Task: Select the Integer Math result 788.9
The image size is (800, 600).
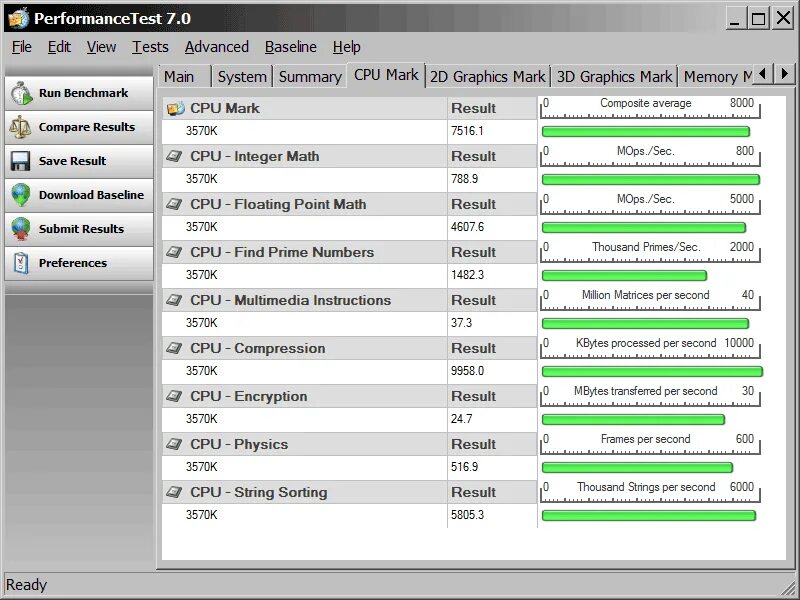Action: tap(464, 179)
